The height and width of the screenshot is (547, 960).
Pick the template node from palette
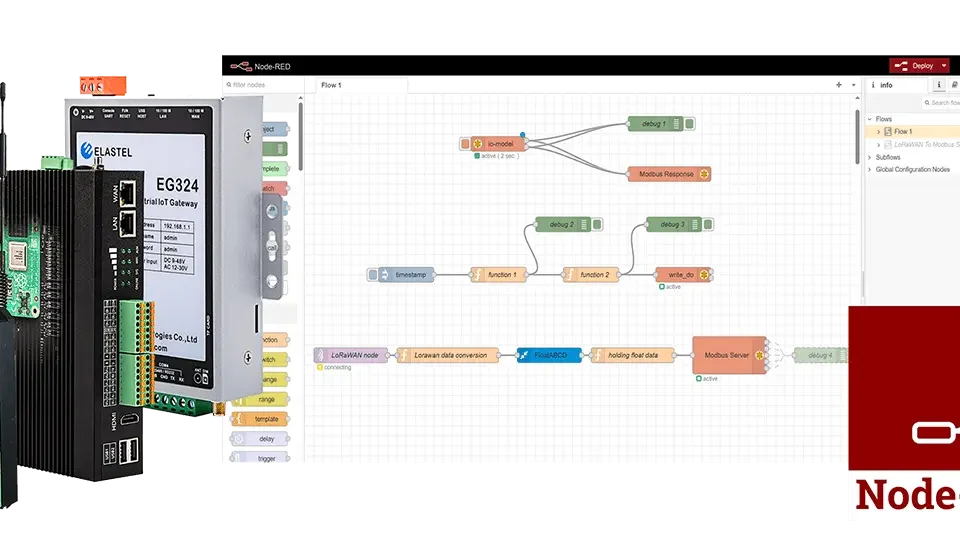260,420
